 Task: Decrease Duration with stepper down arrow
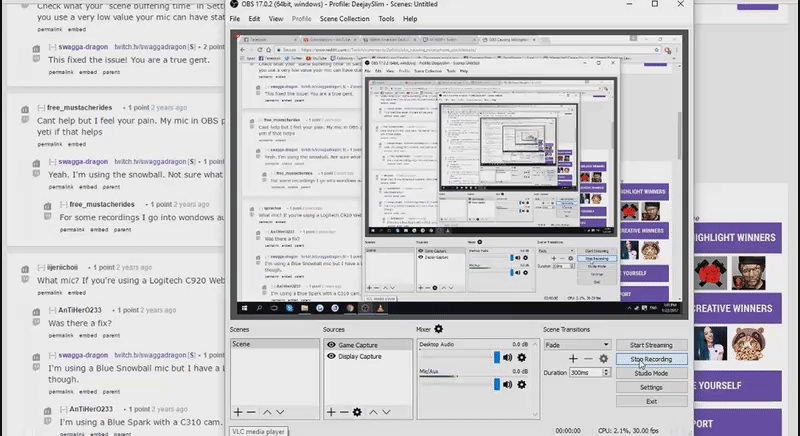coord(606,375)
